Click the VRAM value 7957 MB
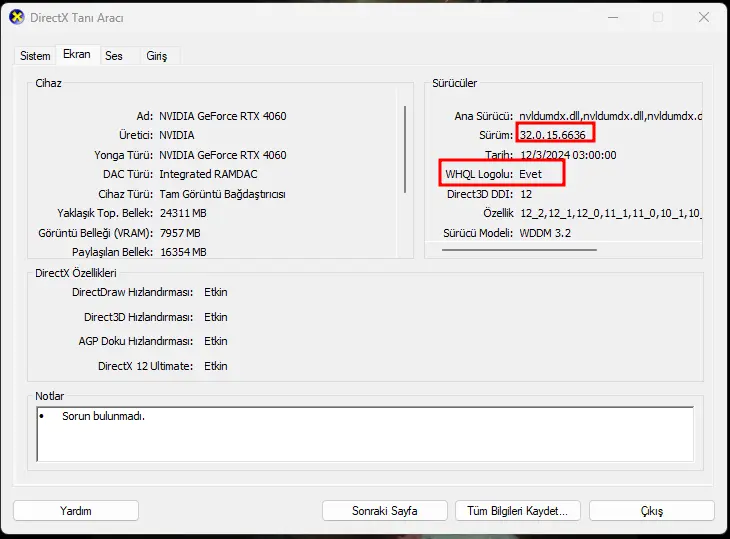Screen dimensions: 730x539 (x=180, y=233)
